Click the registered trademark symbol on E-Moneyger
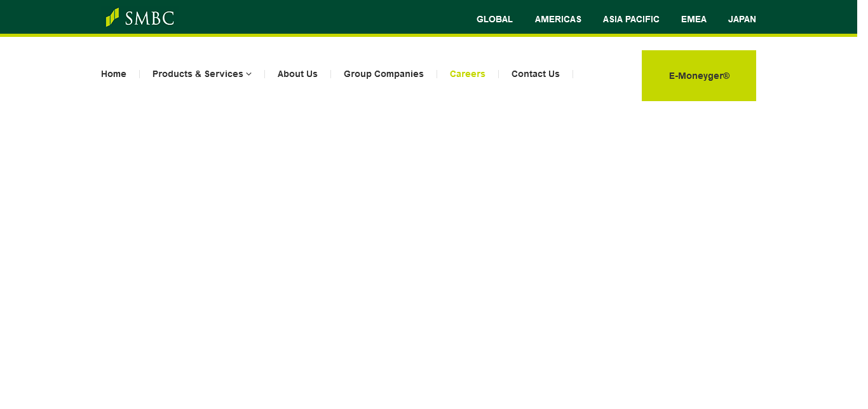868x409 pixels. (x=726, y=76)
